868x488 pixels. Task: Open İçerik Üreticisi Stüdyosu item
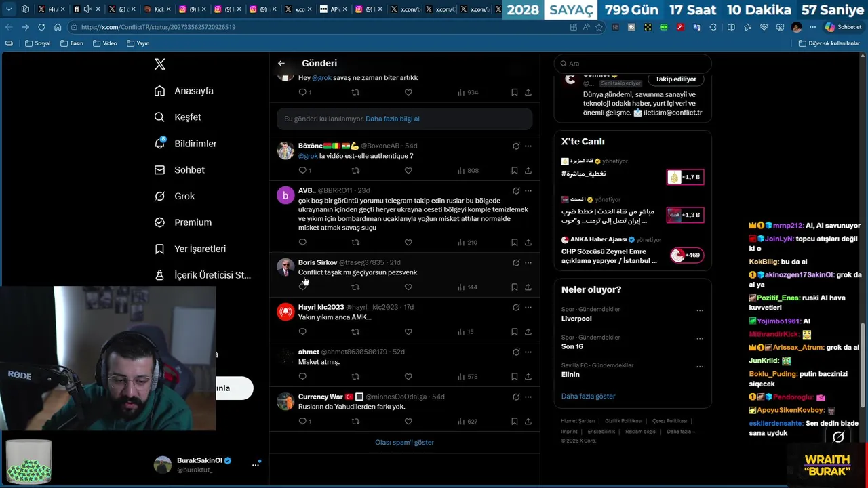(202, 275)
